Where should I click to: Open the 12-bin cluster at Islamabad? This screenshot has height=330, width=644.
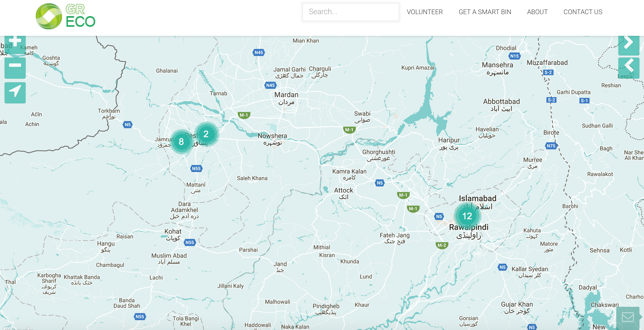tap(467, 216)
